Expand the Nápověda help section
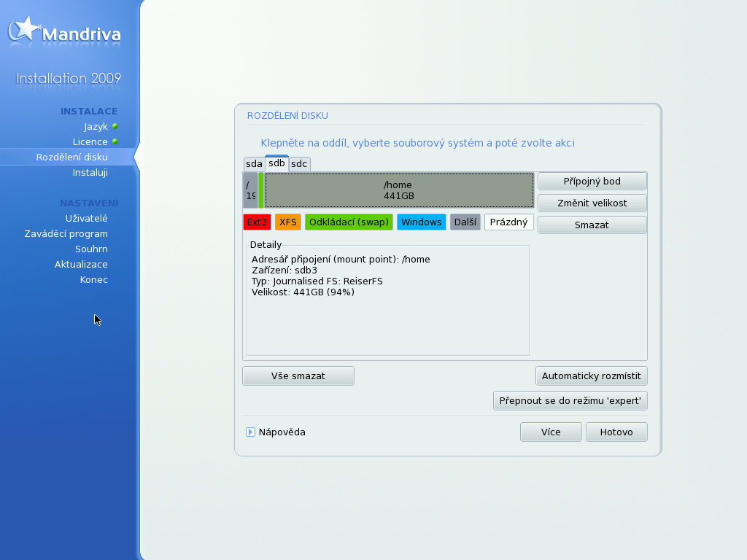This screenshot has width=747, height=560. (x=251, y=432)
